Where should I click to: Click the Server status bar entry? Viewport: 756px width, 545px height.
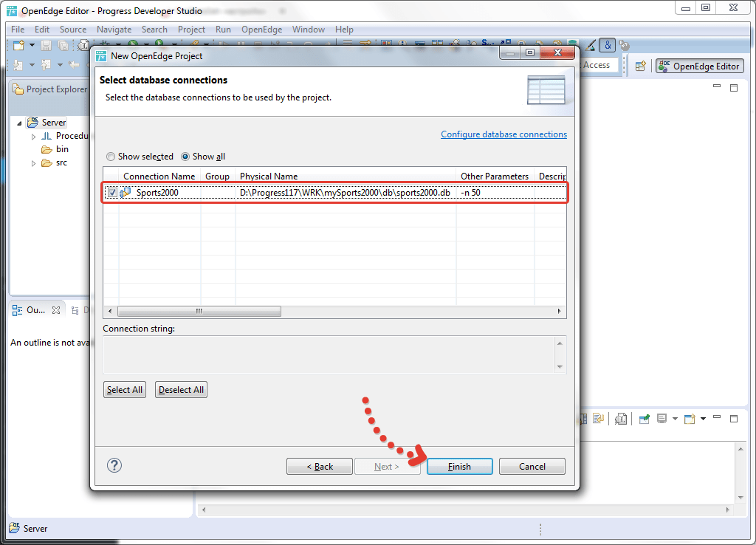click(29, 528)
